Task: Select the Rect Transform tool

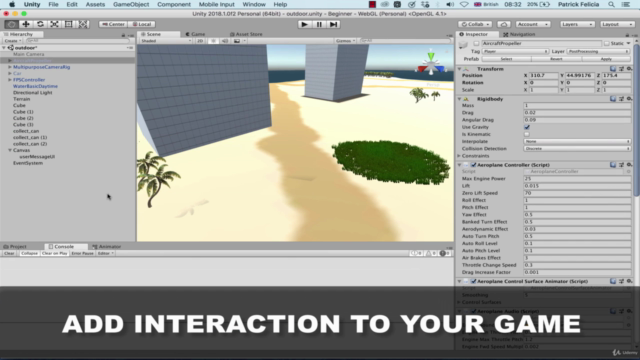Action: [x=69, y=24]
